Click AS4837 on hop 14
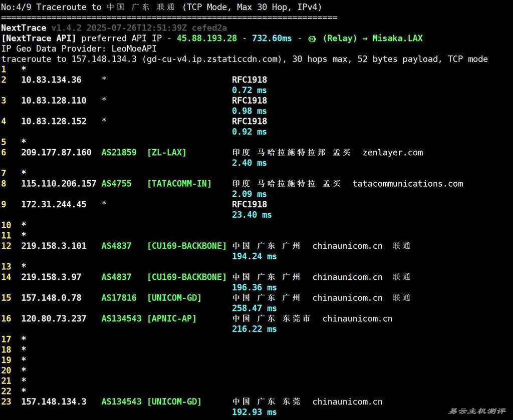513x420 pixels. click(x=116, y=277)
